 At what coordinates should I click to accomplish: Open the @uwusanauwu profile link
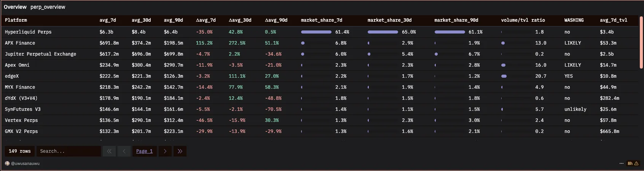click(x=25, y=163)
